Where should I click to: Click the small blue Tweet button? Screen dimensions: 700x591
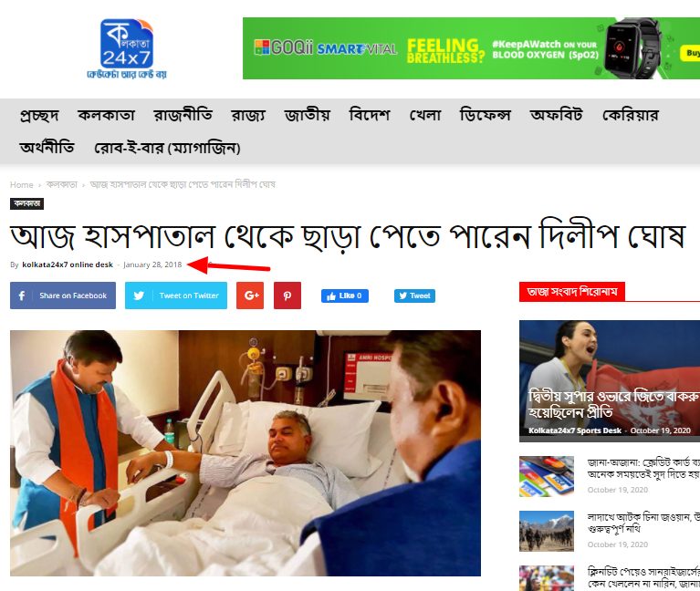pyautogui.click(x=414, y=295)
